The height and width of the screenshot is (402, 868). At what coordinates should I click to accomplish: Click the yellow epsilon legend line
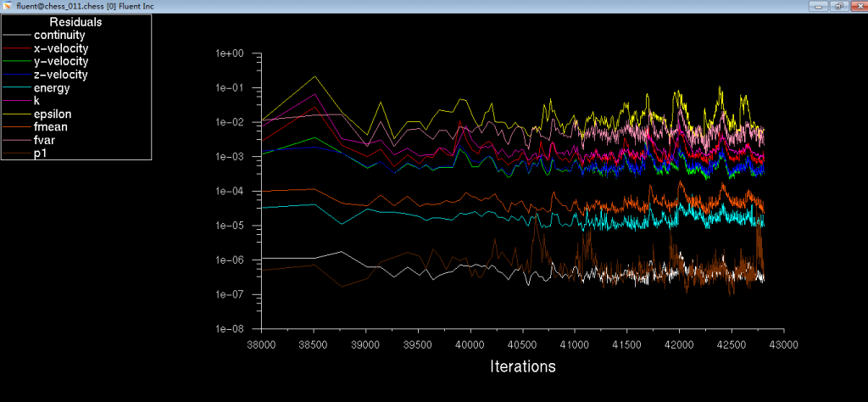point(17,114)
